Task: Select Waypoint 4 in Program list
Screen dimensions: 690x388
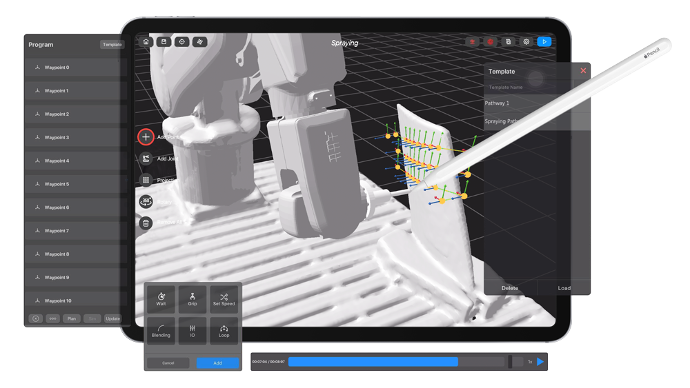Action: [76, 161]
